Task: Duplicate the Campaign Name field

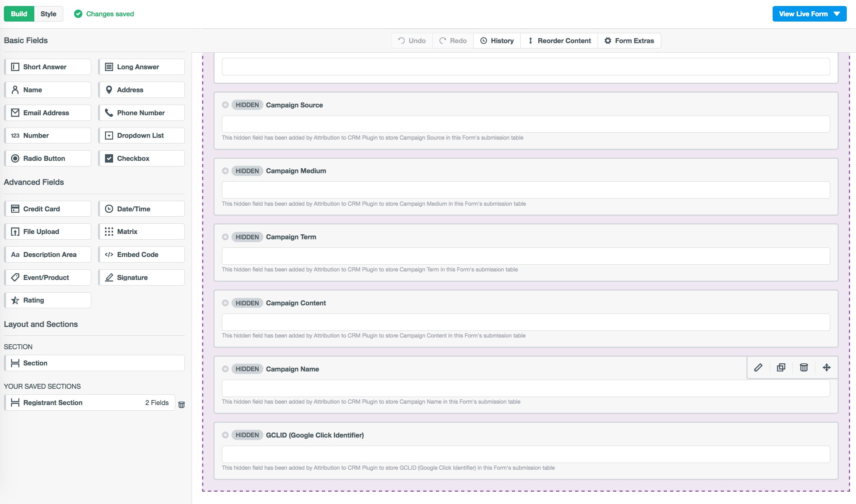Action: [781, 368]
